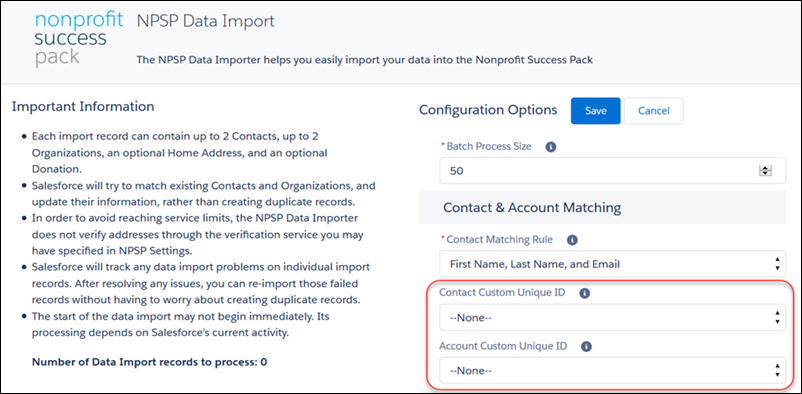Cancel the configuration changes
Screen dimensions: 802x394
pyautogui.click(x=654, y=111)
